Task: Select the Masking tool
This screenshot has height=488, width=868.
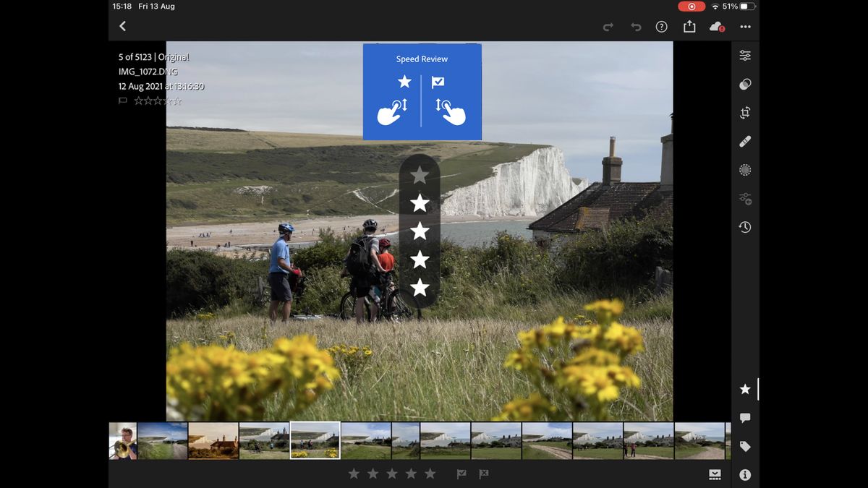Action: tap(744, 170)
